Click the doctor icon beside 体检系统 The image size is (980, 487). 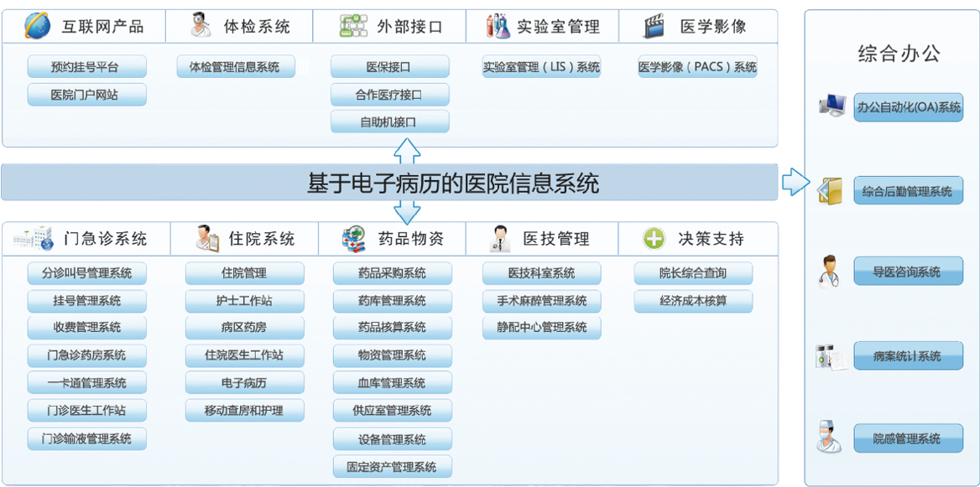(200, 26)
